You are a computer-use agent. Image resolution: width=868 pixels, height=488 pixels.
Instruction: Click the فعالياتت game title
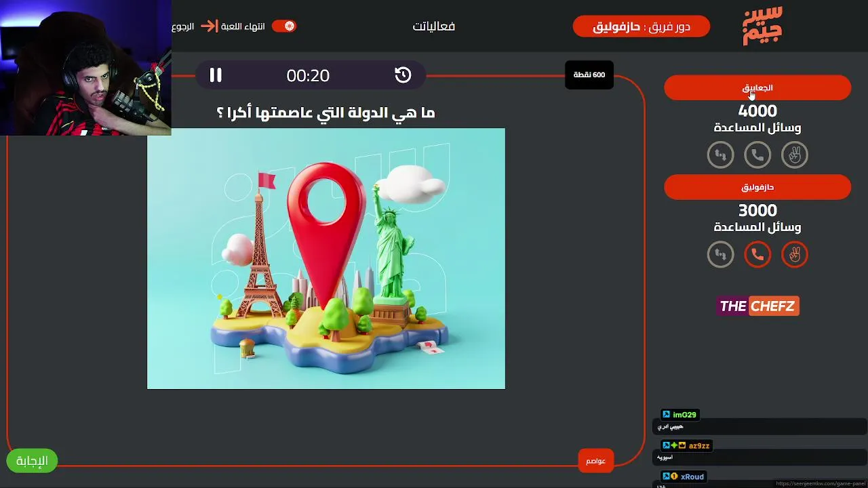pyautogui.click(x=434, y=26)
